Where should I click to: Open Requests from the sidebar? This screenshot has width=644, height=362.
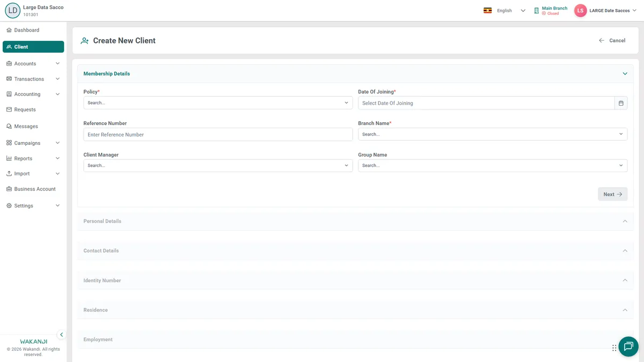click(33, 109)
